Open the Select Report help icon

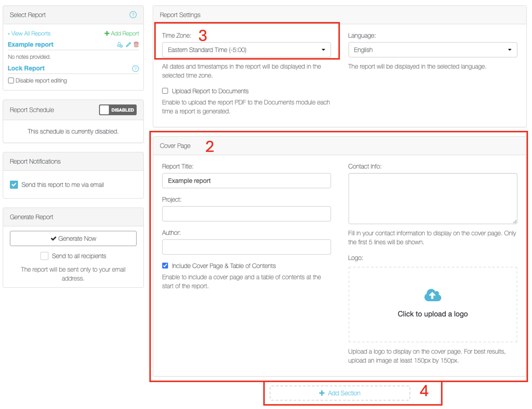[x=133, y=15]
